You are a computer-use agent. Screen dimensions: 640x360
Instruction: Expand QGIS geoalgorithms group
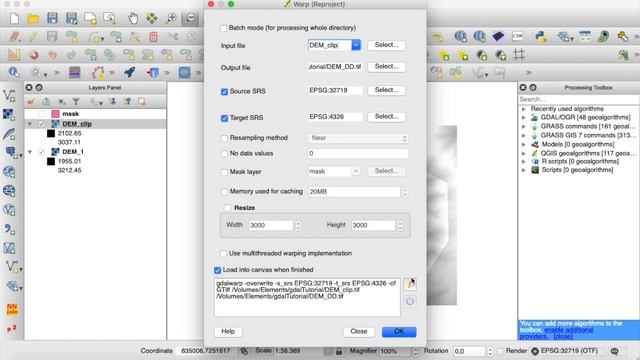(524, 153)
